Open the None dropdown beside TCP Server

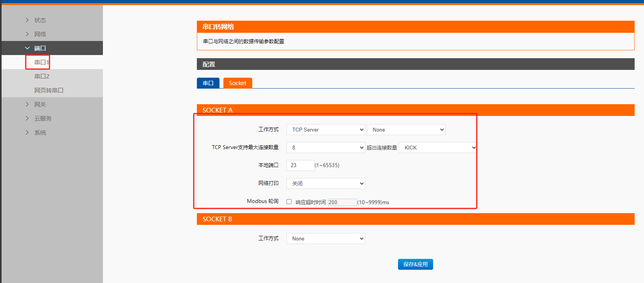(x=406, y=130)
